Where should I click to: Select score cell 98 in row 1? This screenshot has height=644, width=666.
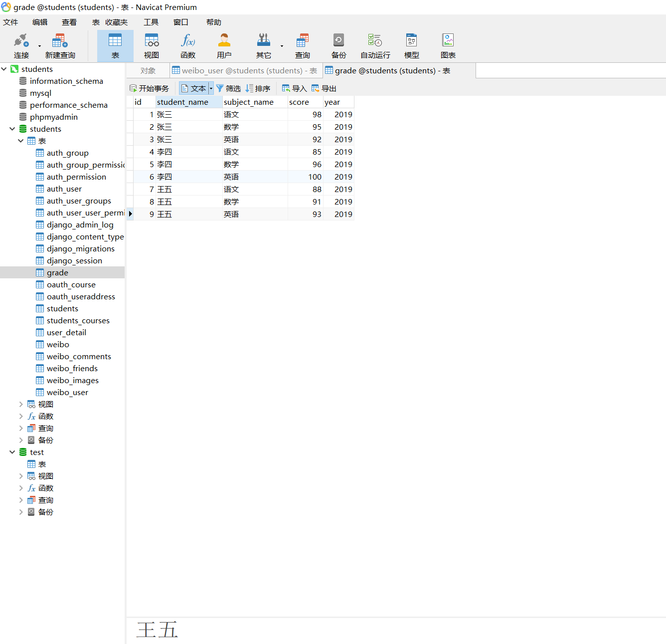point(306,114)
